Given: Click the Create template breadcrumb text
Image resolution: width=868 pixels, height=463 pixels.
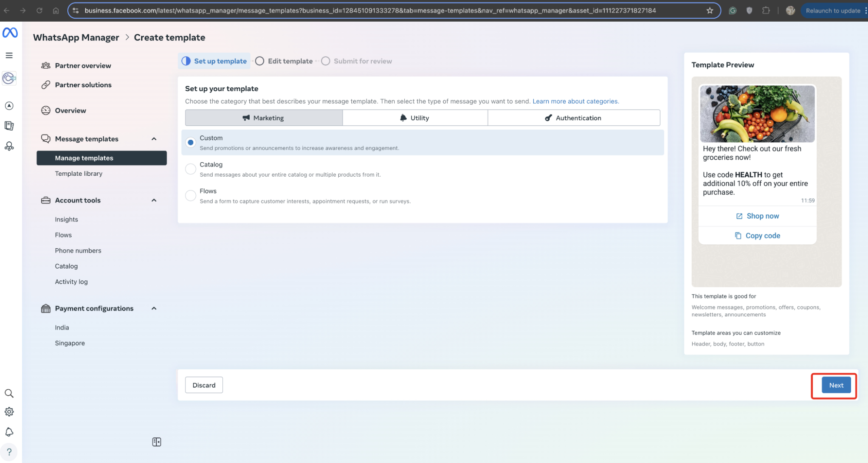Looking at the screenshot, I should point(169,38).
